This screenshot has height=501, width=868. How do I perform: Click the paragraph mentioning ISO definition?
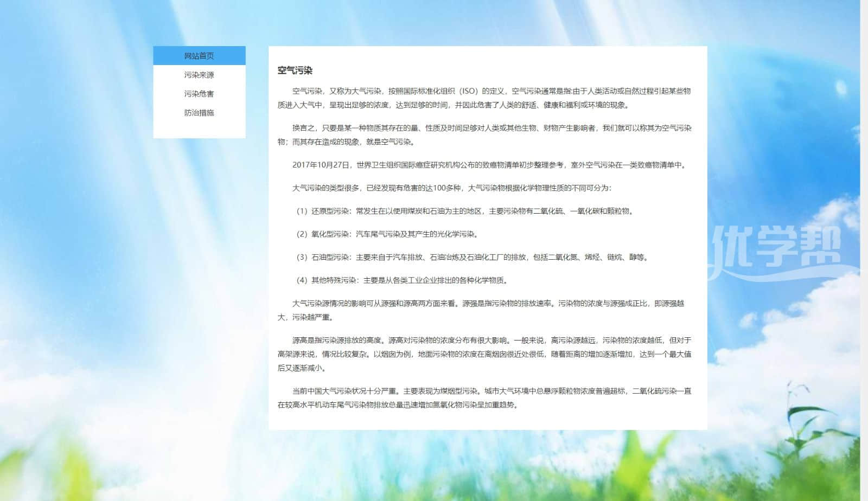pyautogui.click(x=484, y=98)
